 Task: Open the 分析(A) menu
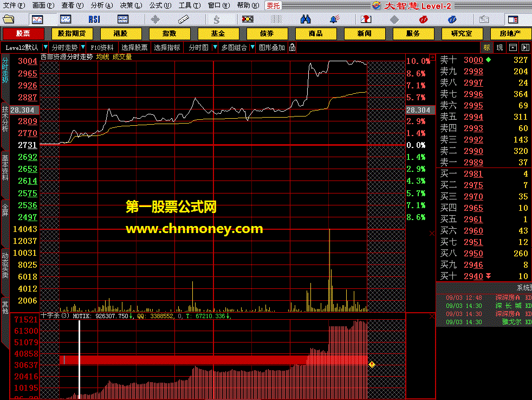[x=102, y=5]
